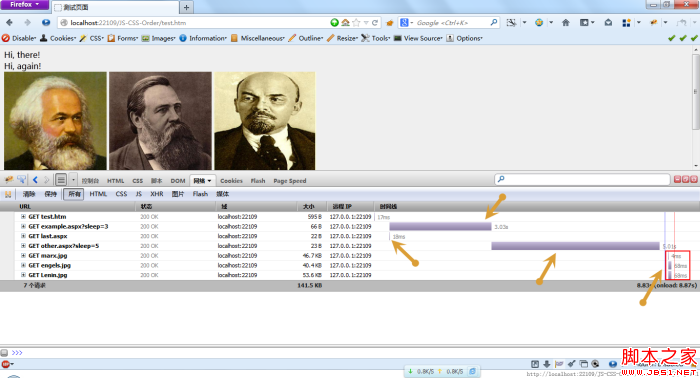Click the Firebug bug icon in panel toolbar

[x=9, y=180]
